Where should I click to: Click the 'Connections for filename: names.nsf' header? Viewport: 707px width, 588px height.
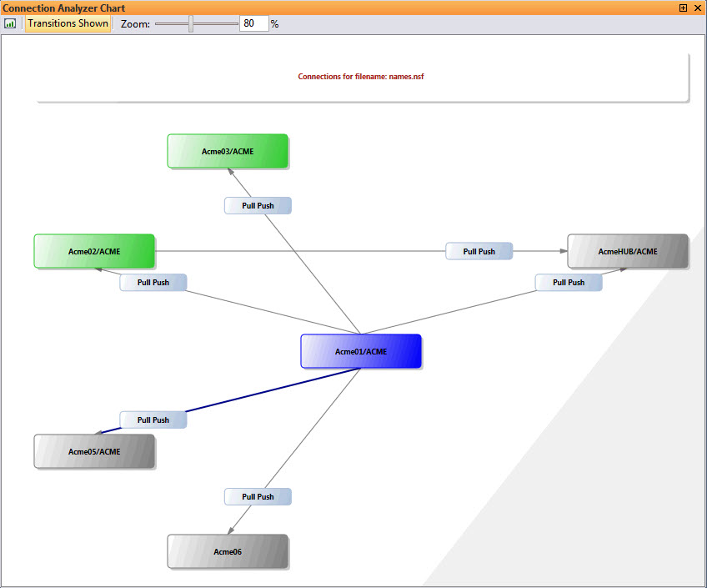(x=362, y=77)
